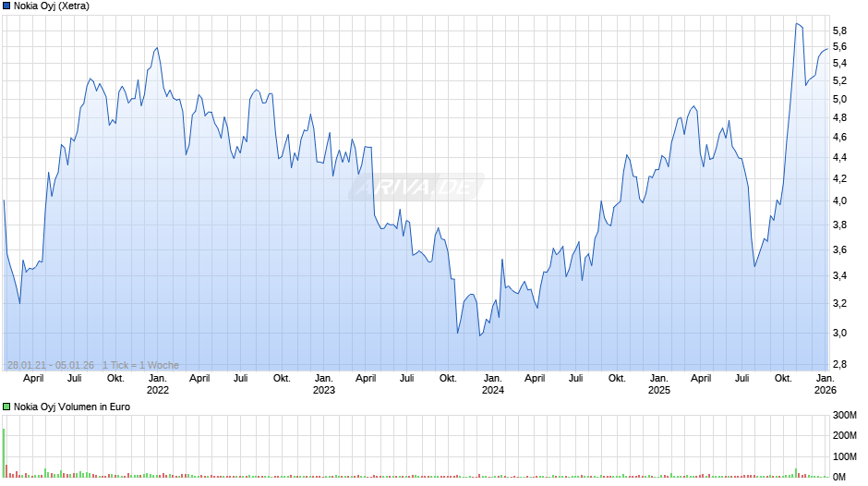Screen dimensions: 868x486
Task: Click the 4,6 price axis label
Action: coord(839,137)
